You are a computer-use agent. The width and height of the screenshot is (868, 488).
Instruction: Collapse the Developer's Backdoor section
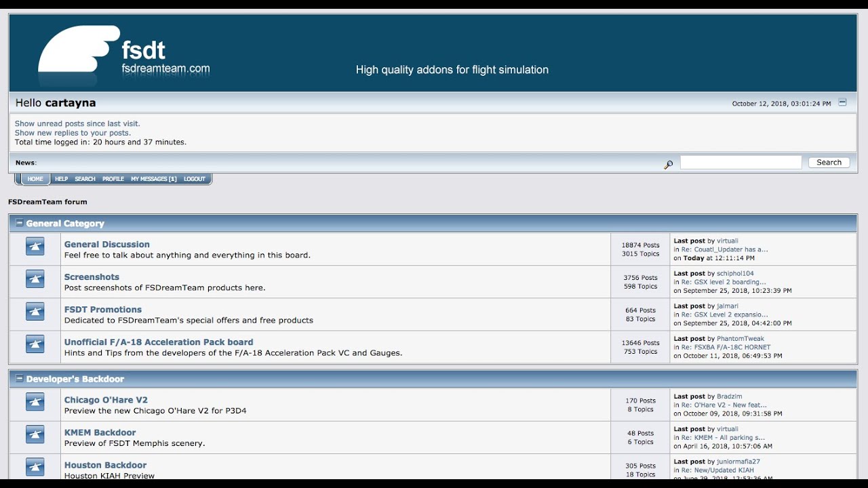pyautogui.click(x=20, y=379)
